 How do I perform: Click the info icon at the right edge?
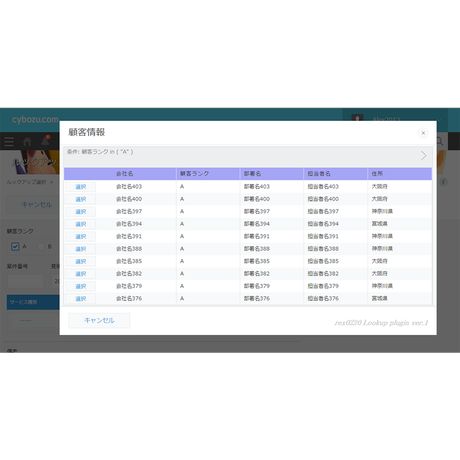(x=443, y=182)
